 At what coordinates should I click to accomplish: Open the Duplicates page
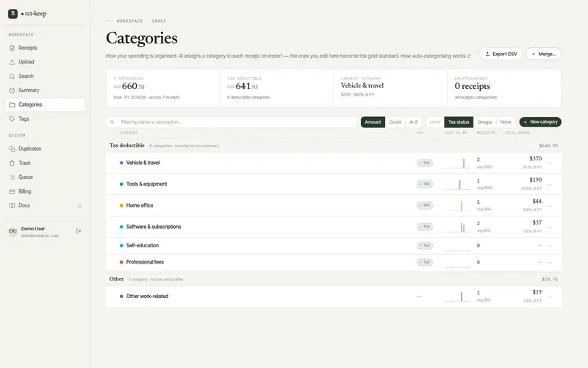tap(46, 149)
